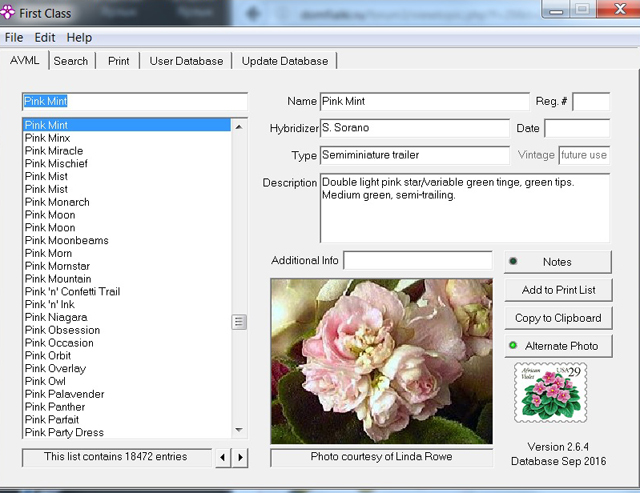Click the Add to Print List button
This screenshot has height=493, width=640.
tap(558, 290)
